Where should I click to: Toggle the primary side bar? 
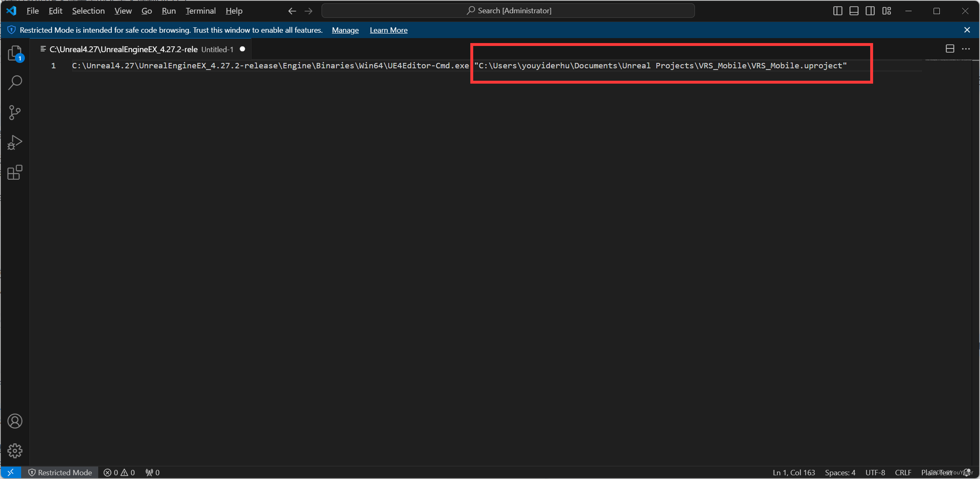[837, 11]
